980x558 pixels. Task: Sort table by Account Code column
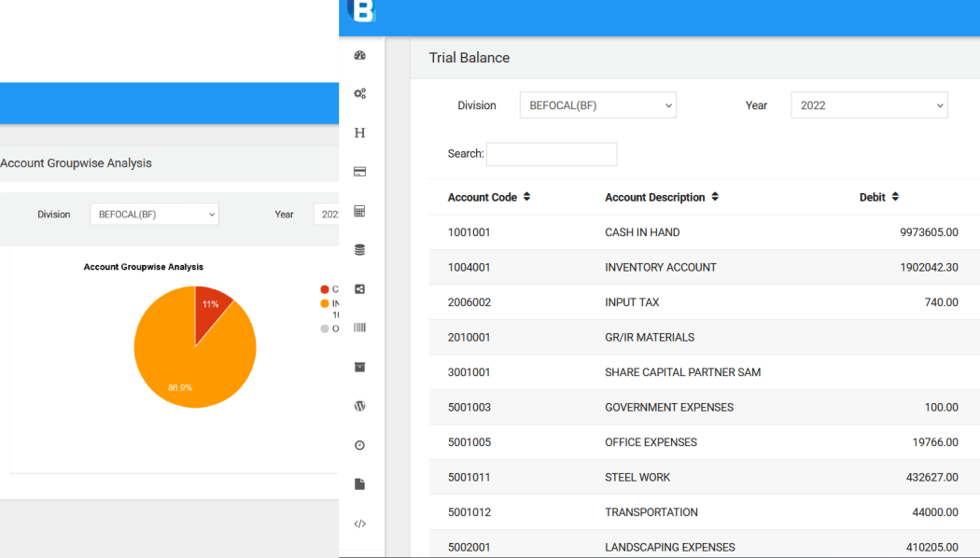[x=489, y=198]
